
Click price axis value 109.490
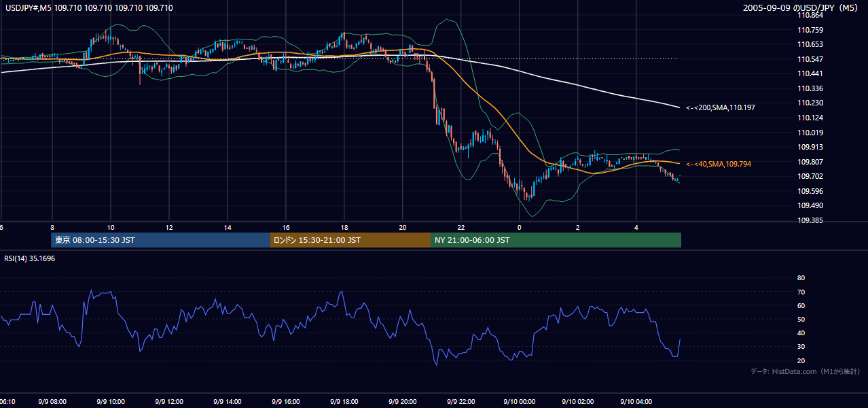click(811, 205)
